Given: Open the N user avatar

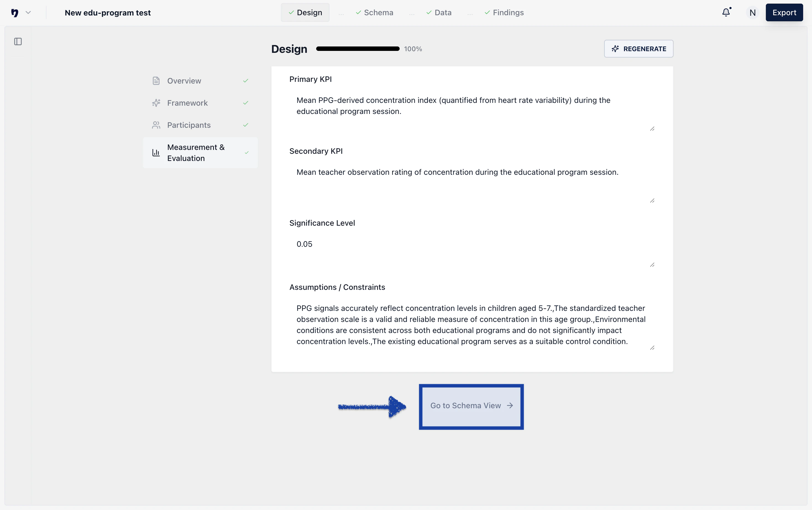Looking at the screenshot, I should tap(752, 13).
